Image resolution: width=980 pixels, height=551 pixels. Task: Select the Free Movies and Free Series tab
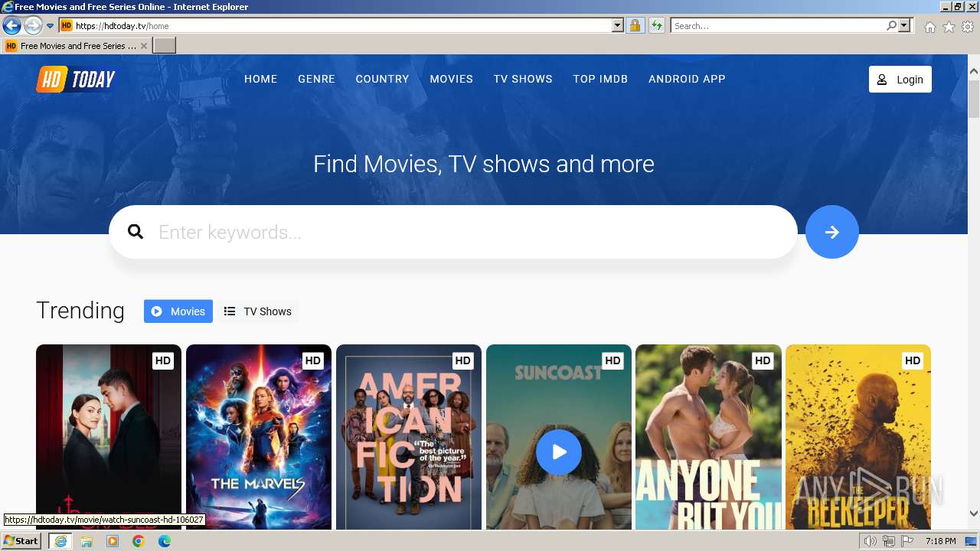pyautogui.click(x=77, y=46)
